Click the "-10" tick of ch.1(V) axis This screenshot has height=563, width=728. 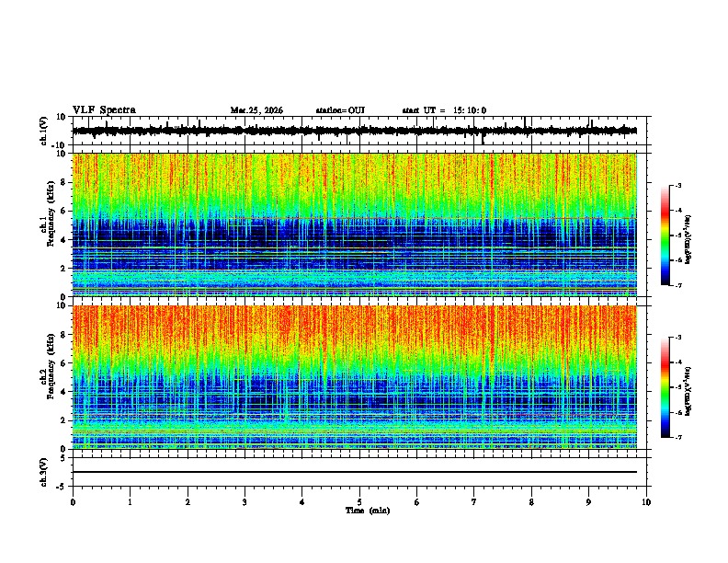click(60, 145)
